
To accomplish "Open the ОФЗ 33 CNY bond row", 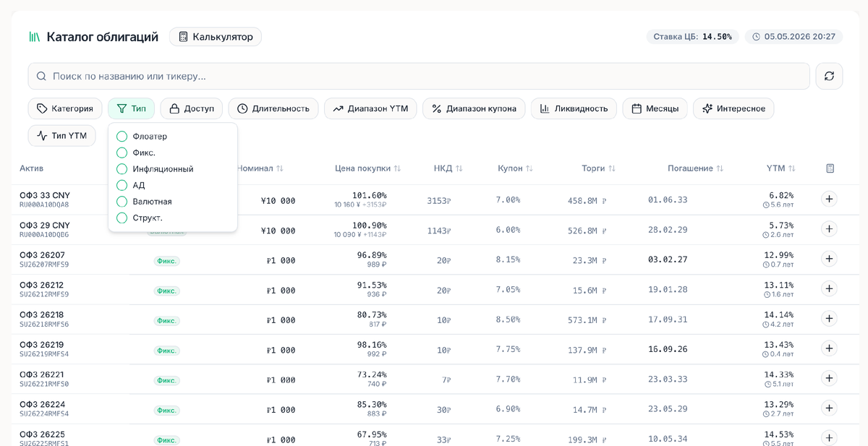I will tap(434, 200).
